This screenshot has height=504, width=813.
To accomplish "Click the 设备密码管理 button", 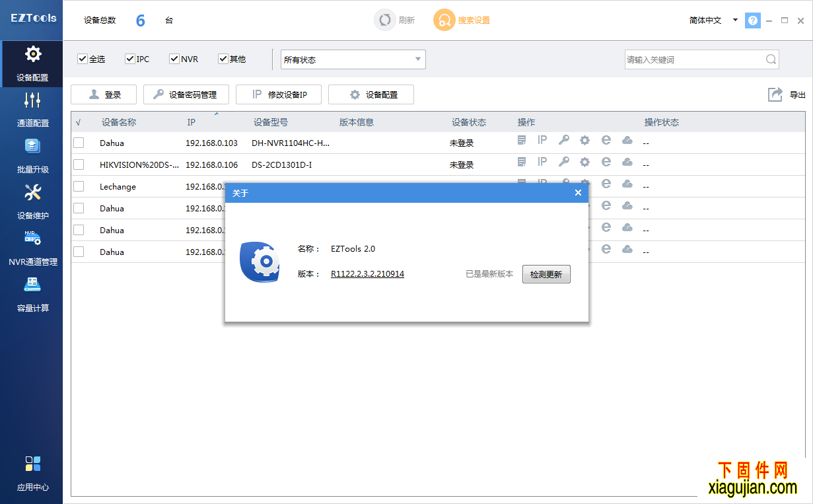I will click(186, 94).
